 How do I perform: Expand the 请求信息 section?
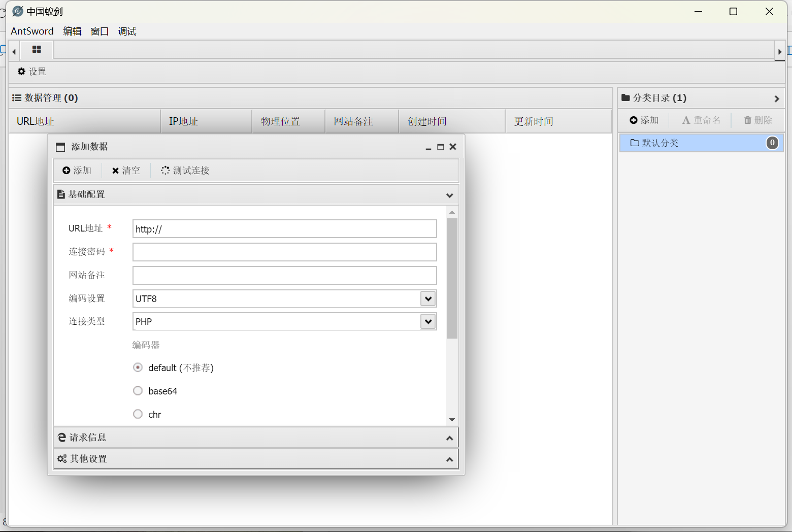(x=256, y=438)
